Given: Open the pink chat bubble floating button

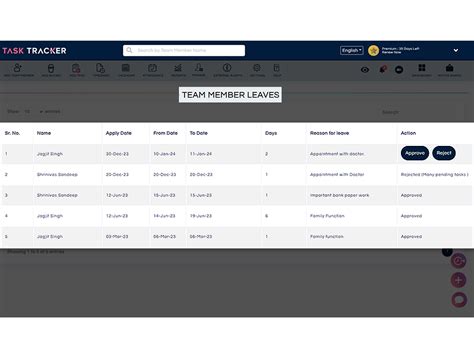Looking at the screenshot, I should click(x=459, y=300).
